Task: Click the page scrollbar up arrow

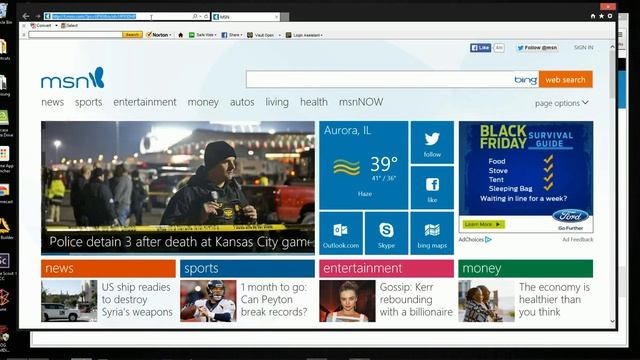Action: [612, 47]
